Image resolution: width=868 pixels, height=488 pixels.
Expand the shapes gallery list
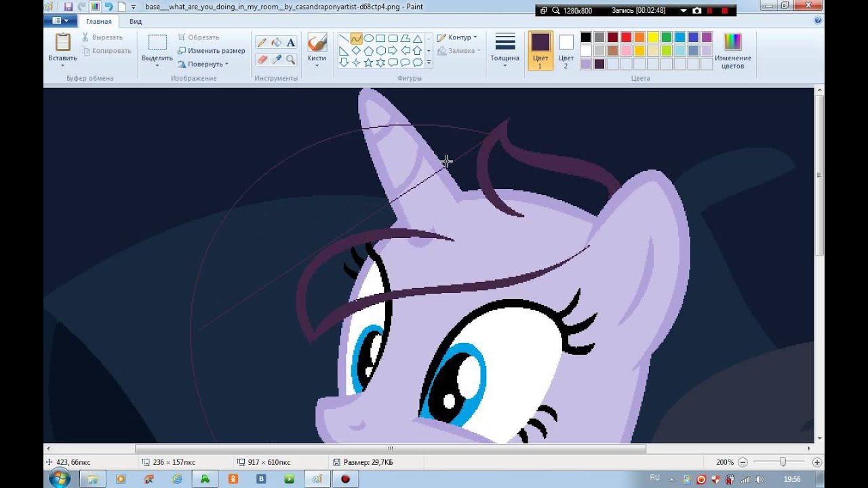[x=429, y=63]
